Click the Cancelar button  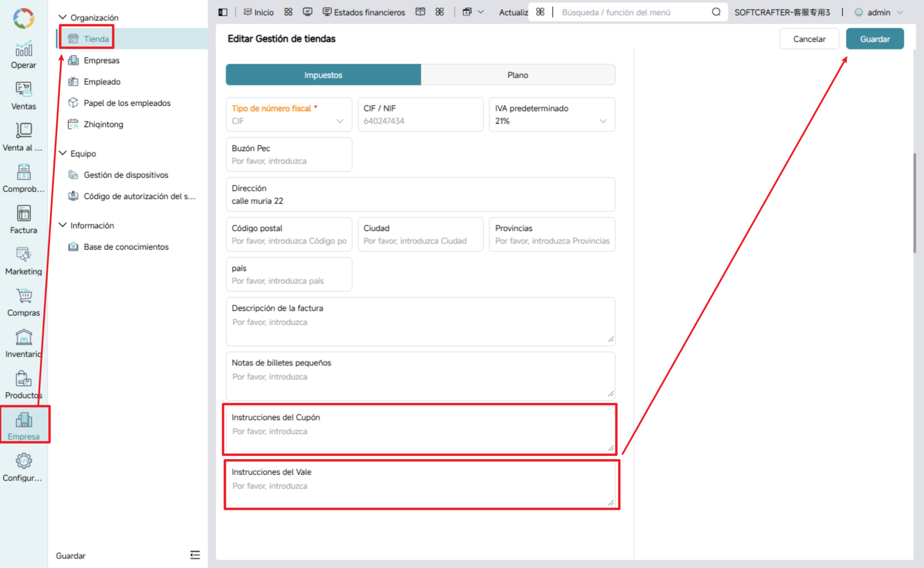[x=809, y=39]
